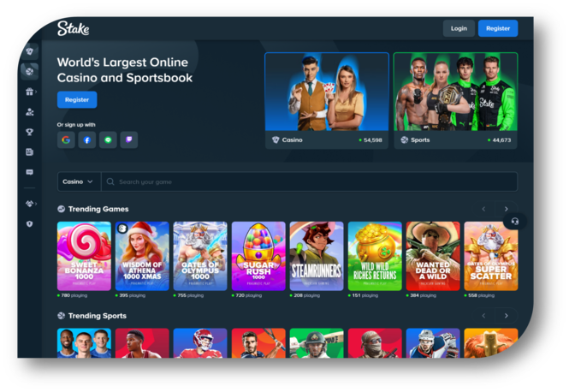The image size is (569, 392).
Task: Click the Register button under the headline
Action: (77, 100)
